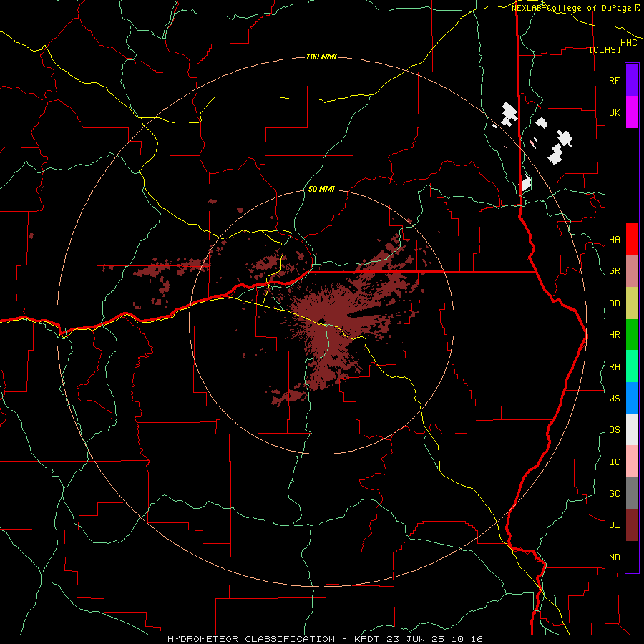Click the DS legend label
Screen dimensions: 644x644
614,430
